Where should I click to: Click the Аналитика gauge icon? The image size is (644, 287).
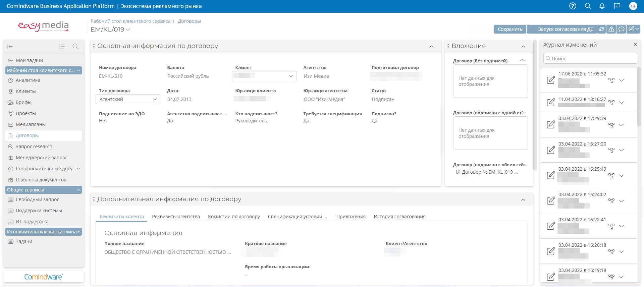(x=11, y=80)
